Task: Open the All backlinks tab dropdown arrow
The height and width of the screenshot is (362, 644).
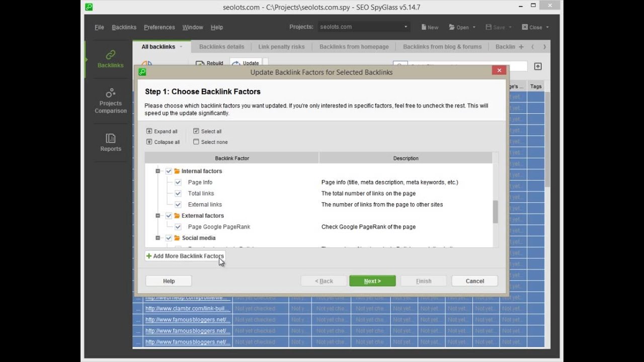Action: (x=181, y=47)
